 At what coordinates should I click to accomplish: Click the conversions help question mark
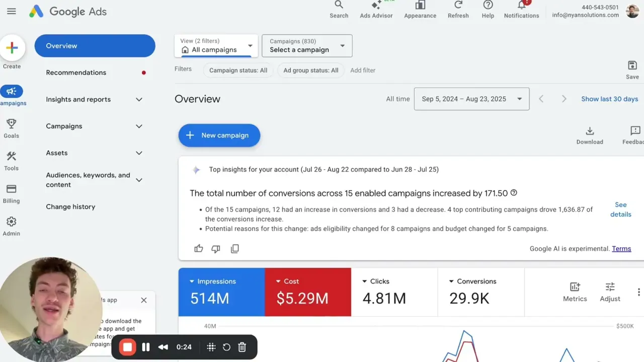click(514, 193)
